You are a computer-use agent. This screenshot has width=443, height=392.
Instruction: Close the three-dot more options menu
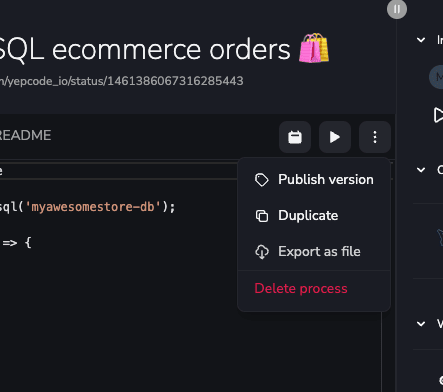(x=375, y=137)
